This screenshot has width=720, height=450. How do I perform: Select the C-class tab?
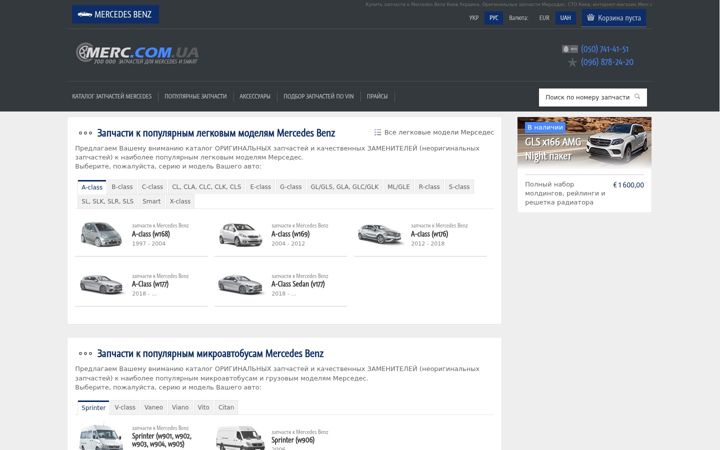point(152,187)
